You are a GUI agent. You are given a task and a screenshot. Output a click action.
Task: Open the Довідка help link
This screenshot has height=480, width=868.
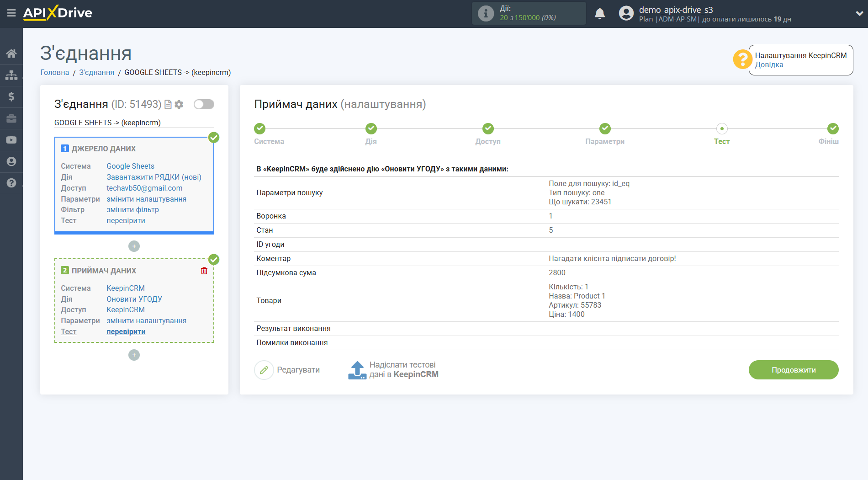[x=769, y=65]
